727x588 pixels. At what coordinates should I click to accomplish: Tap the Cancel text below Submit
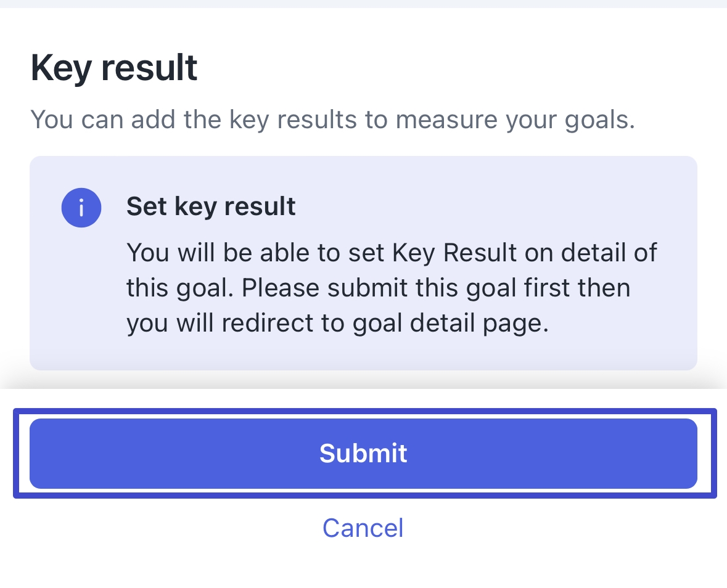(363, 528)
